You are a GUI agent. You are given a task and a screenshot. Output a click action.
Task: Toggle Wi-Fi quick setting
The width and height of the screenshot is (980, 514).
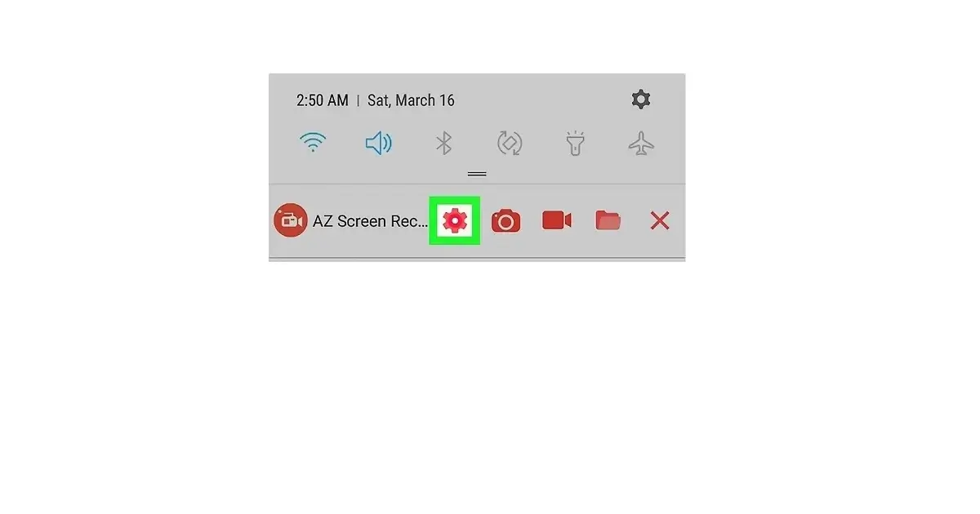pos(313,144)
